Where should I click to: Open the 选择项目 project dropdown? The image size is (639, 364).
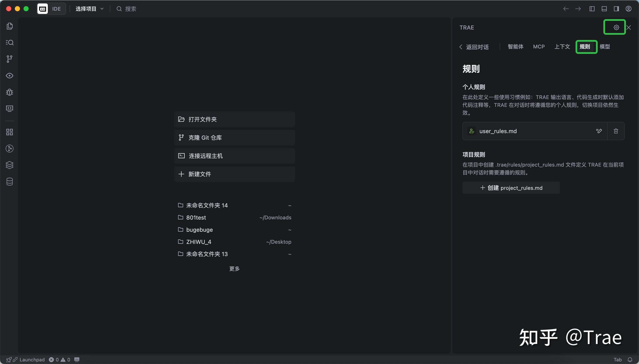pyautogui.click(x=89, y=8)
